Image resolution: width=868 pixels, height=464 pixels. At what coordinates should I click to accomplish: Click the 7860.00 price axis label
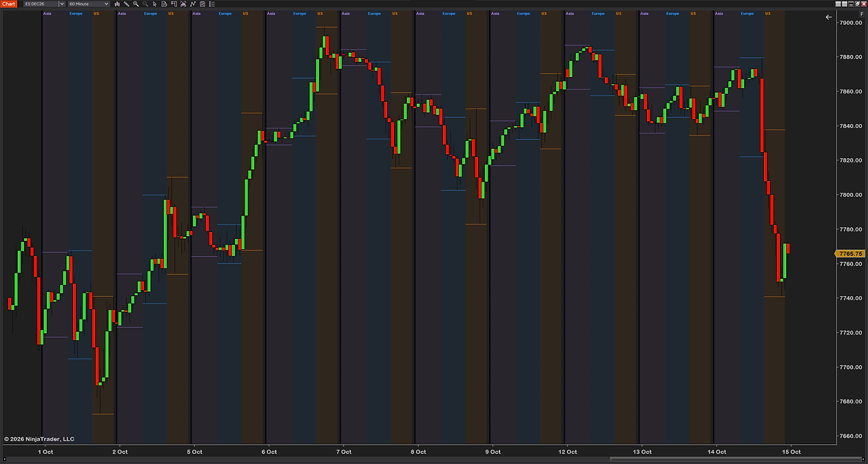[851, 92]
